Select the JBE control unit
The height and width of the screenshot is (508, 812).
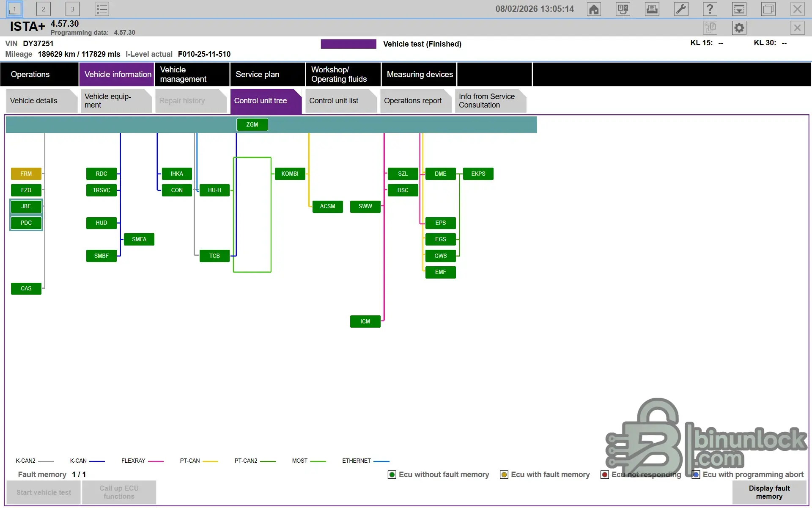point(26,206)
